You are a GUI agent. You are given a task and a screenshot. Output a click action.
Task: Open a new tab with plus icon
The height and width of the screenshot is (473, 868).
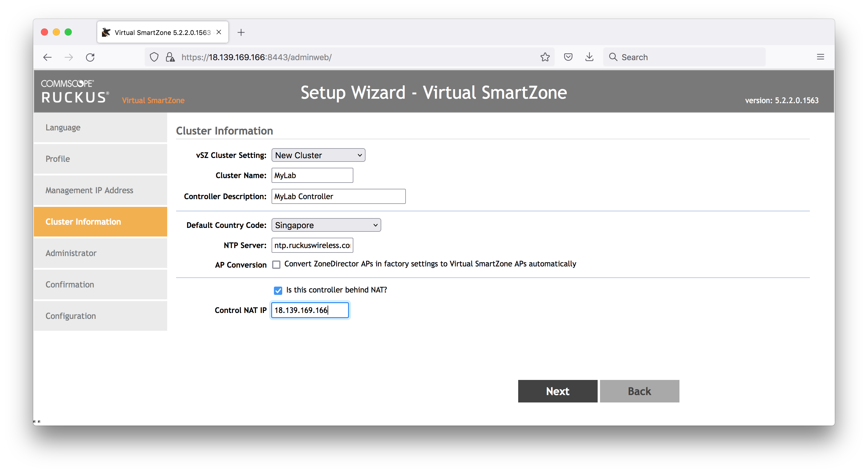[x=241, y=32]
